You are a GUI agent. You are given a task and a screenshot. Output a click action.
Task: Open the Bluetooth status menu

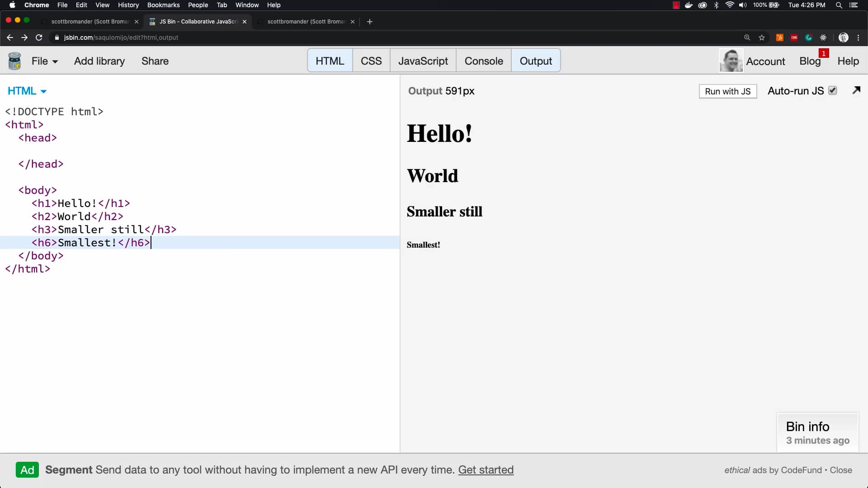(x=716, y=5)
